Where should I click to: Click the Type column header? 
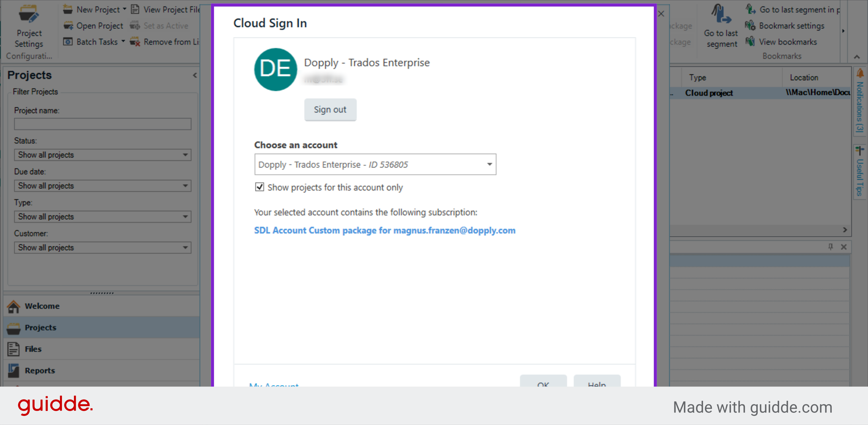731,78
